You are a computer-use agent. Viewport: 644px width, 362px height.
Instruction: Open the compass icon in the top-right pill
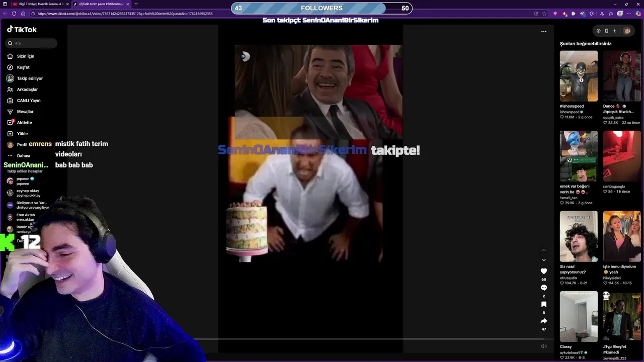598,31
